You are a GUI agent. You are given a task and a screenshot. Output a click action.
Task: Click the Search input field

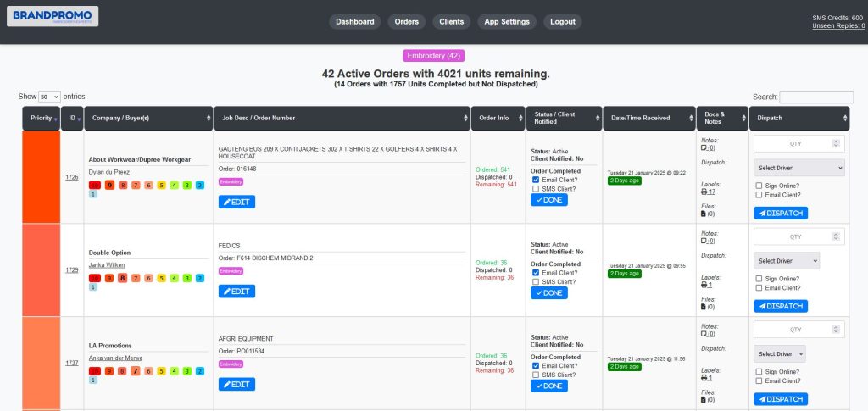point(816,97)
